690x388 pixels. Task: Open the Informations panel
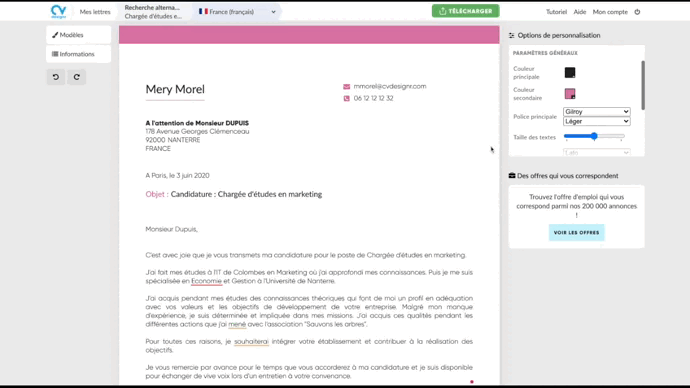(78, 54)
